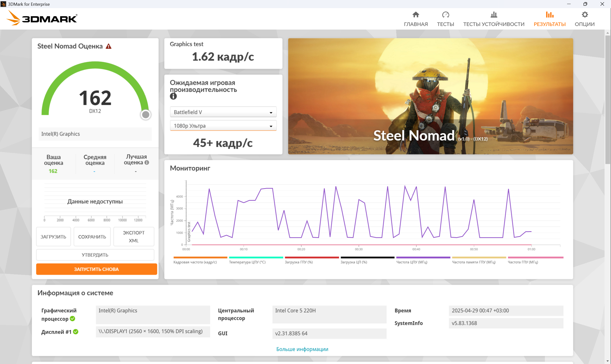
Task: Click the gear icon for Опции
Action: tap(585, 15)
